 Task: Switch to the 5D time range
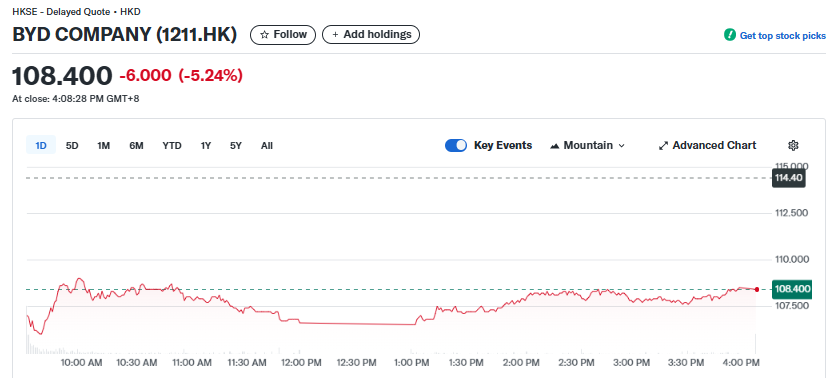(x=72, y=145)
